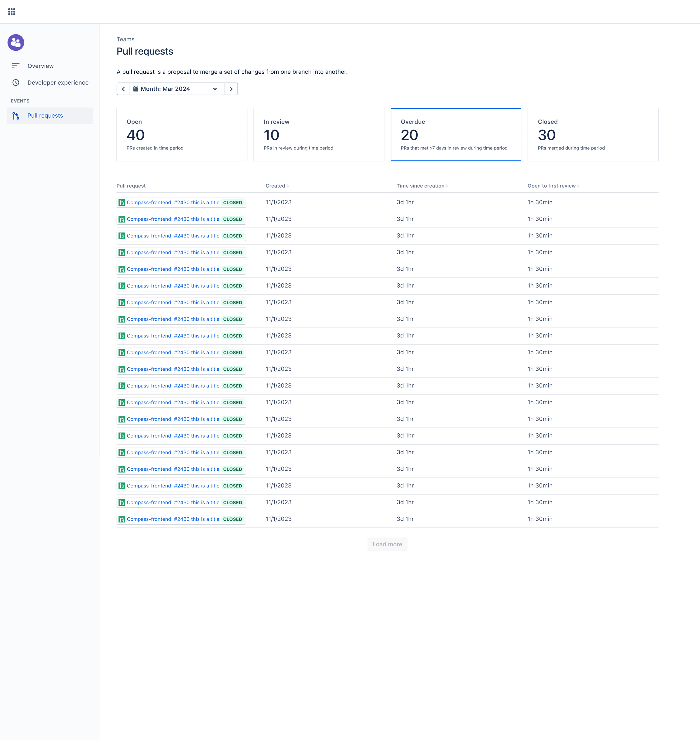The width and height of the screenshot is (700, 740).
Task: Click the purple team avatar icon
Action: click(16, 43)
